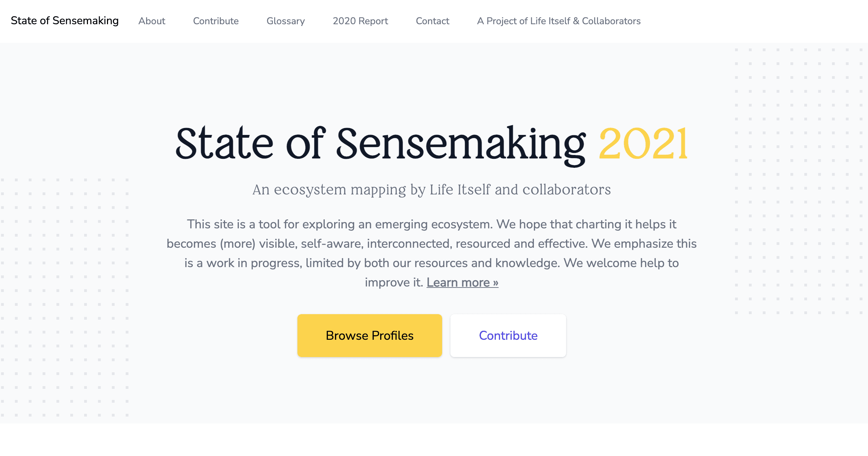Choose Contact in the top menu
Image resolution: width=868 pixels, height=456 pixels.
[x=432, y=21]
